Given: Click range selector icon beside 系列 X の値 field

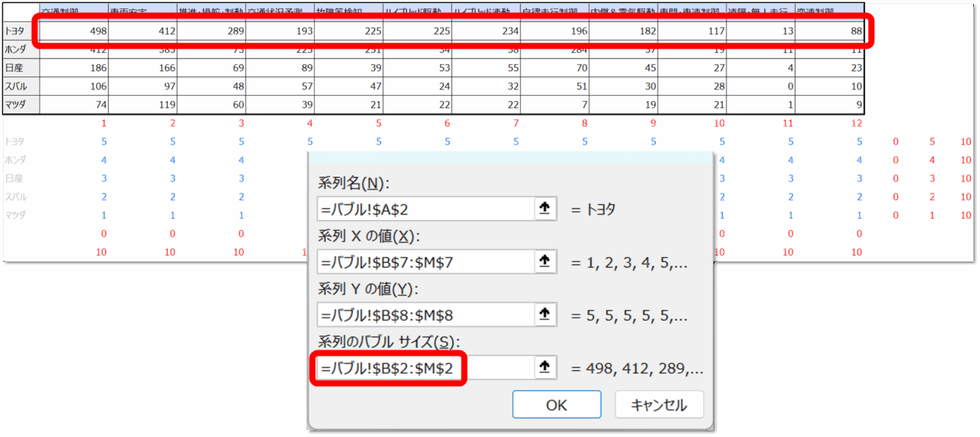Looking at the screenshot, I should pos(544,262).
